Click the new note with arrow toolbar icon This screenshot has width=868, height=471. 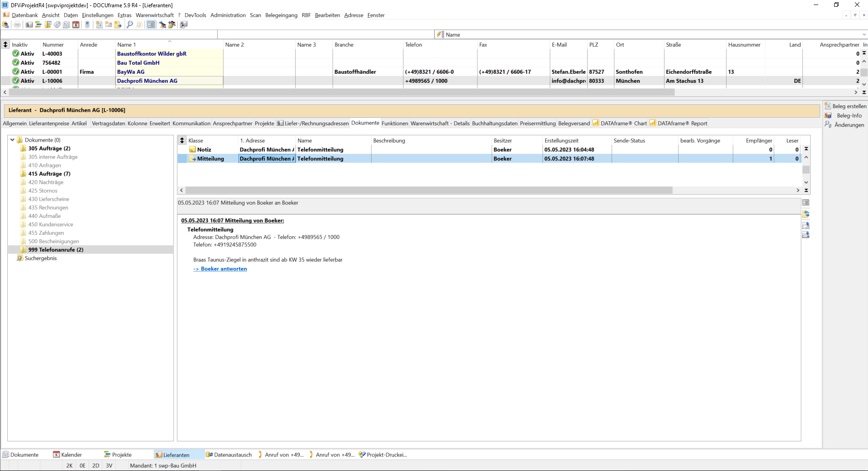[x=118, y=24]
